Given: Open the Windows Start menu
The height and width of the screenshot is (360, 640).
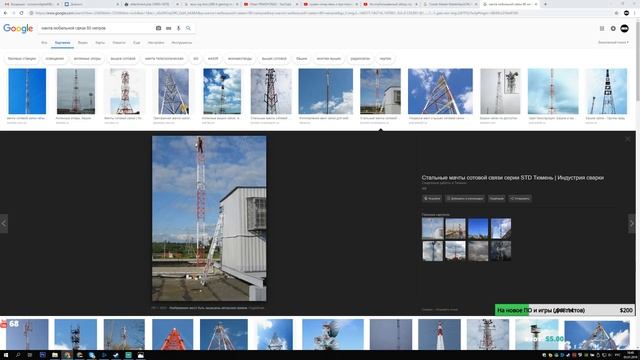Looking at the screenshot, I should pos(6,355).
